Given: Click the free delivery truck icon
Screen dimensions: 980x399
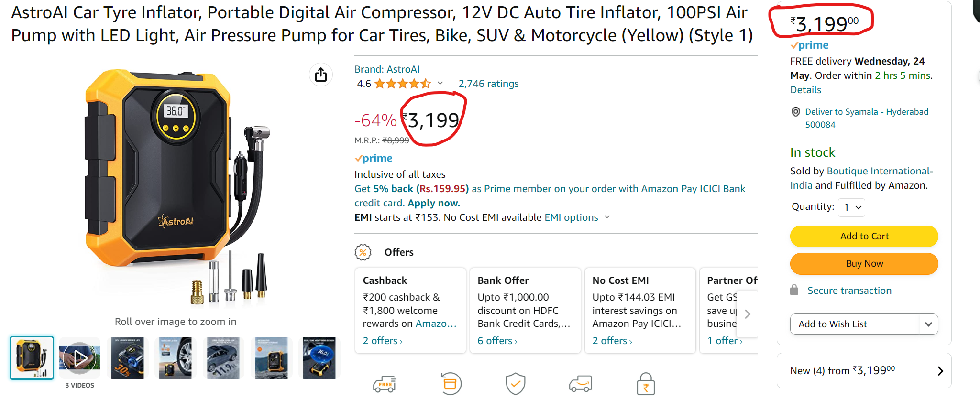Looking at the screenshot, I should [385, 384].
